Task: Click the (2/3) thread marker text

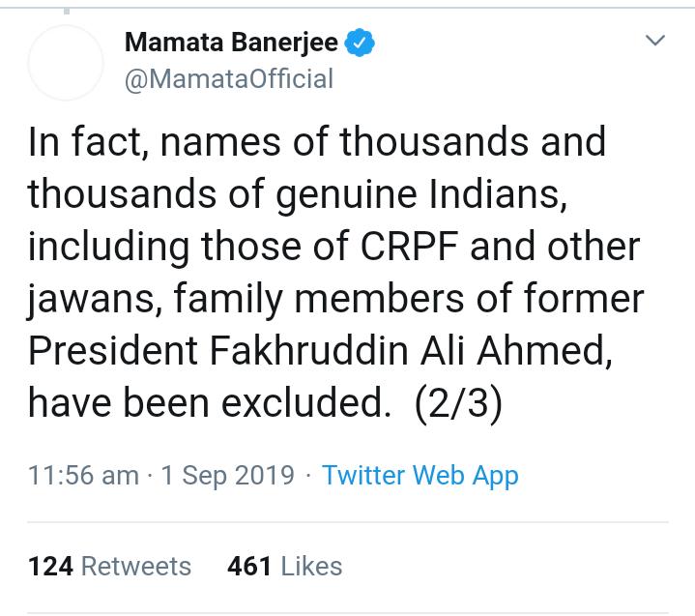Action: [x=458, y=403]
